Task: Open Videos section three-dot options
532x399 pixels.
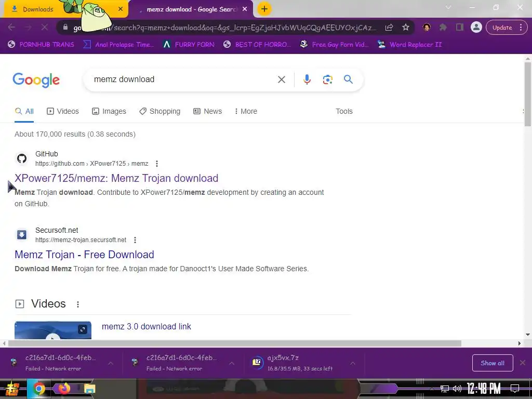Action: pyautogui.click(x=78, y=304)
